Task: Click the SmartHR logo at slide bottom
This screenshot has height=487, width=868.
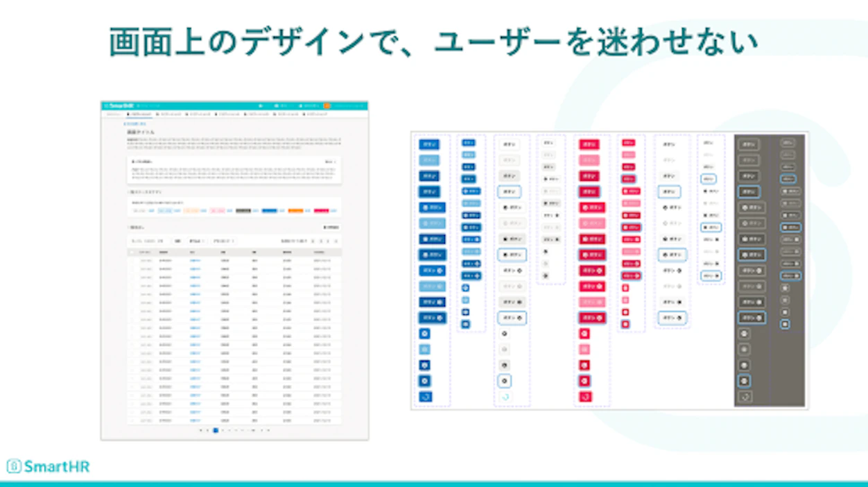Action: 48,466
